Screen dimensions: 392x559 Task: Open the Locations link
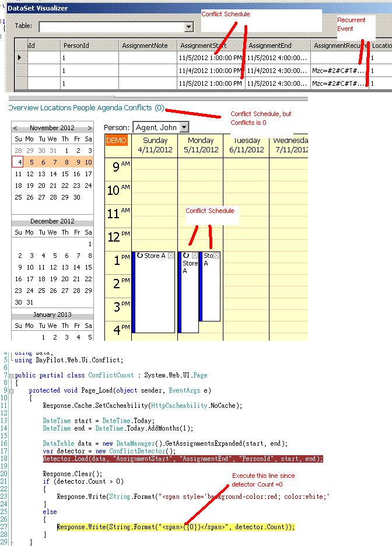pyautogui.click(x=55, y=108)
